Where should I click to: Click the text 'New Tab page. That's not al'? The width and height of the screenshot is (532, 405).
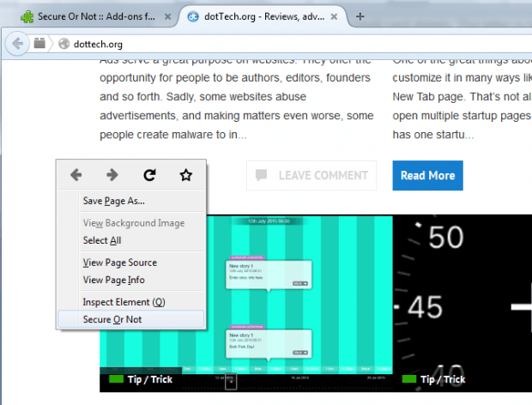coord(462,97)
